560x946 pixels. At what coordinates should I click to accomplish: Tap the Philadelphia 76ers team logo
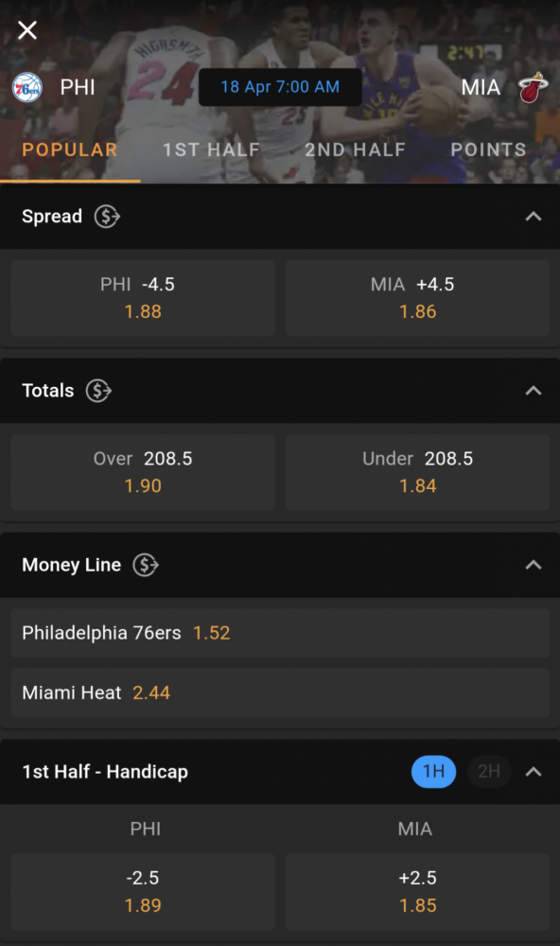pos(27,87)
